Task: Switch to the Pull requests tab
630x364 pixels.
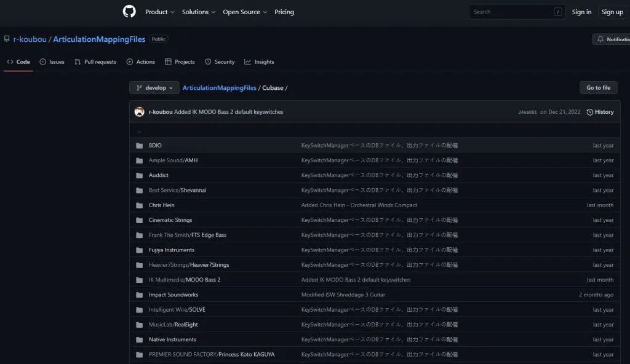Action: pyautogui.click(x=95, y=61)
